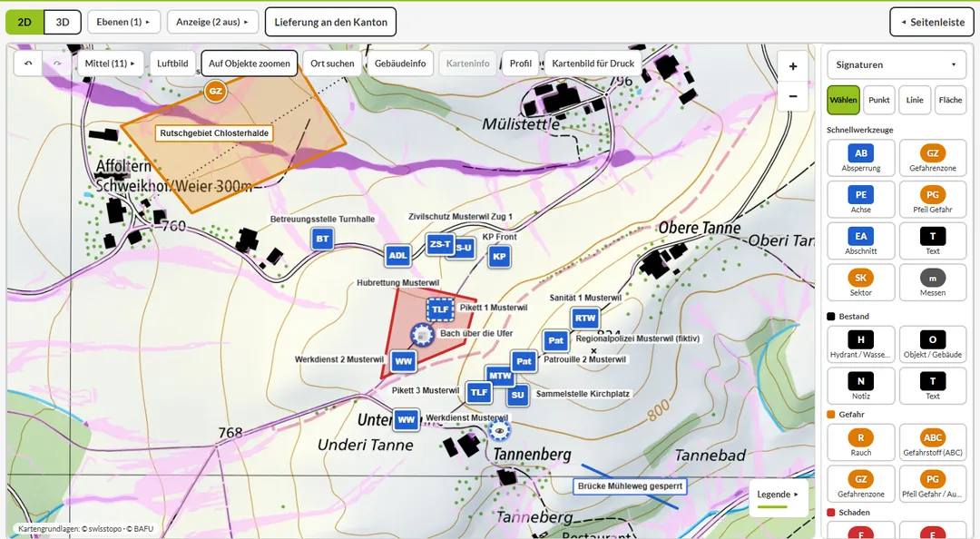The height and width of the screenshot is (539, 980).
Task: Open the Anzeige (2 aus) dropdown
Action: tap(212, 22)
